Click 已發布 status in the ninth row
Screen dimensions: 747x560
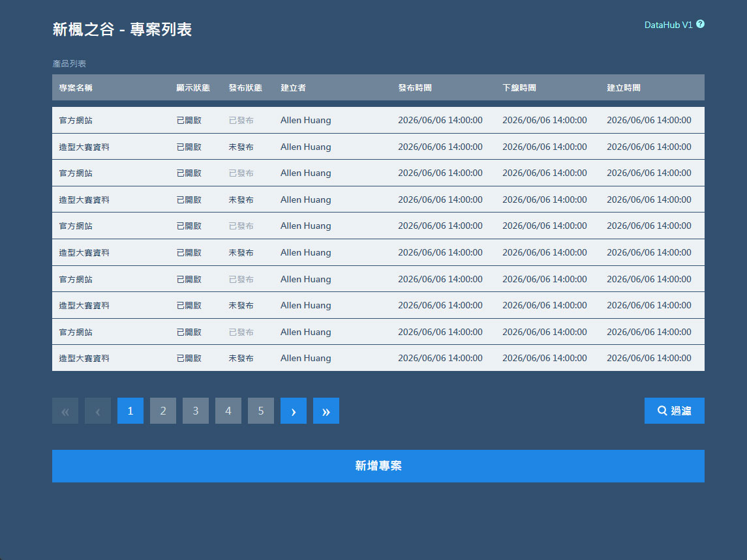(x=241, y=332)
